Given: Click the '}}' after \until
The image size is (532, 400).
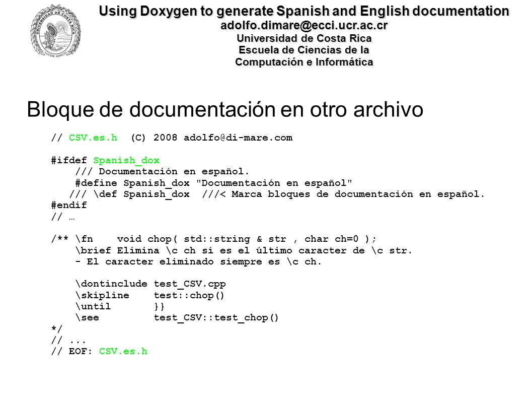Looking at the screenshot, I should click(159, 307).
